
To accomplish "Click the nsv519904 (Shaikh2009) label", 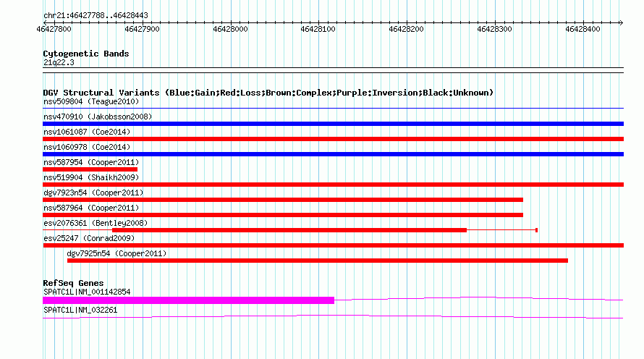I will point(91,177).
